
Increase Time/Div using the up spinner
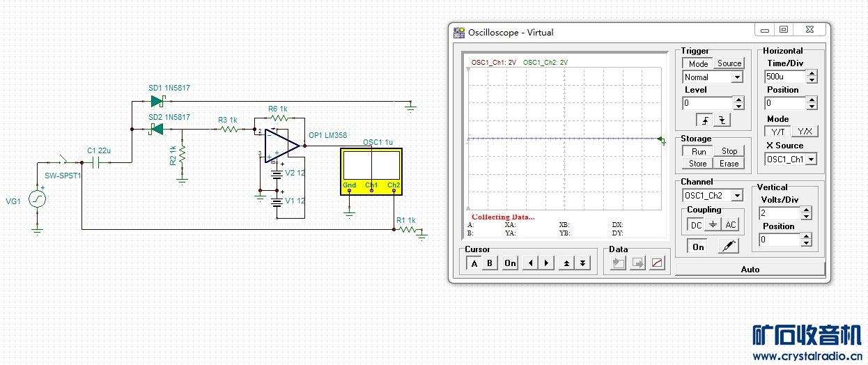tap(812, 73)
